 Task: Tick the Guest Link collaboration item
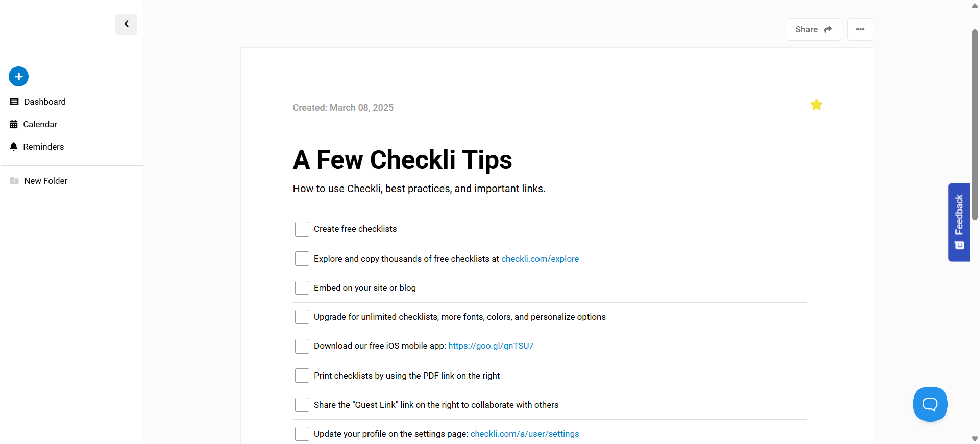pyautogui.click(x=302, y=405)
